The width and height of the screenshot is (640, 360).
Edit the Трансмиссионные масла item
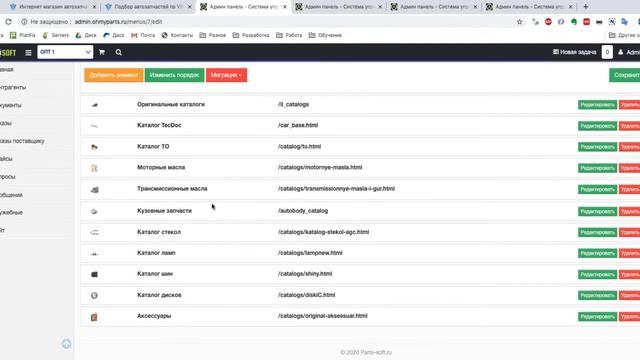coord(597,189)
